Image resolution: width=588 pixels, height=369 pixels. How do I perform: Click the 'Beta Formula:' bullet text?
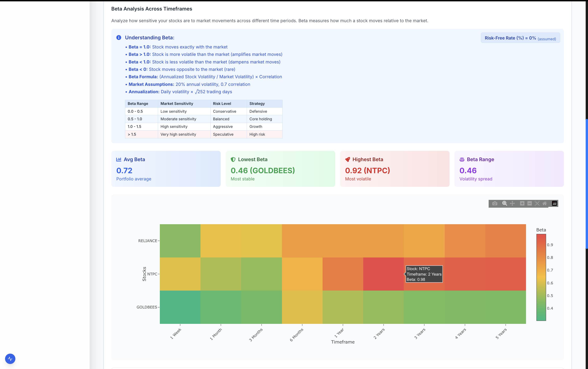(143, 77)
